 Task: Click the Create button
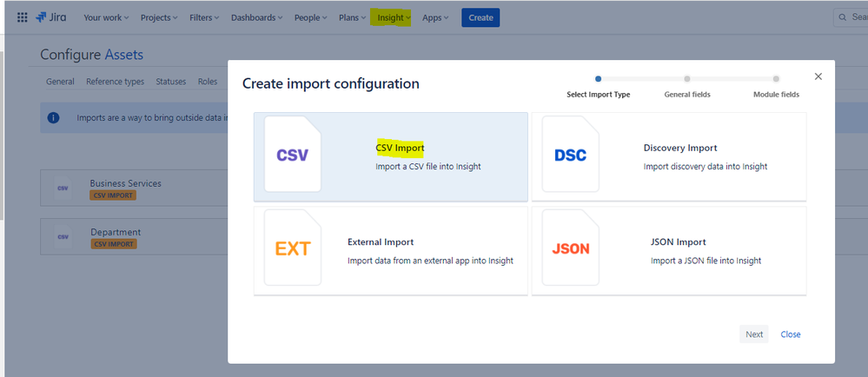480,17
